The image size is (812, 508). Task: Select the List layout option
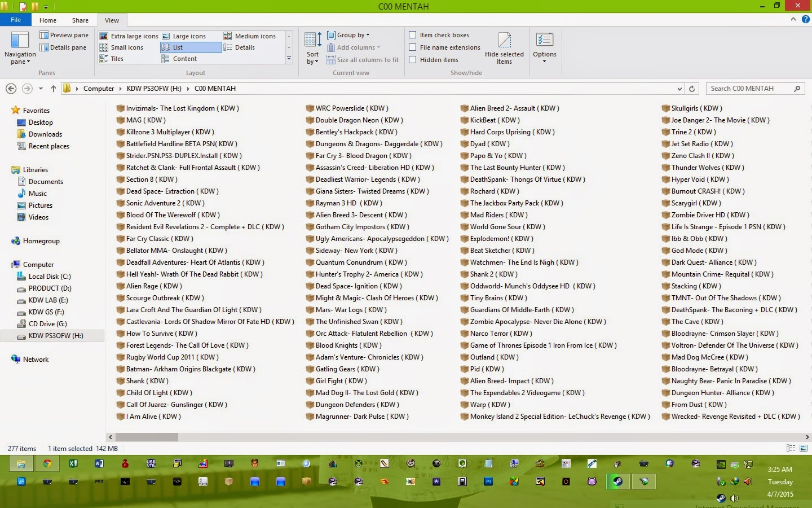[x=191, y=47]
